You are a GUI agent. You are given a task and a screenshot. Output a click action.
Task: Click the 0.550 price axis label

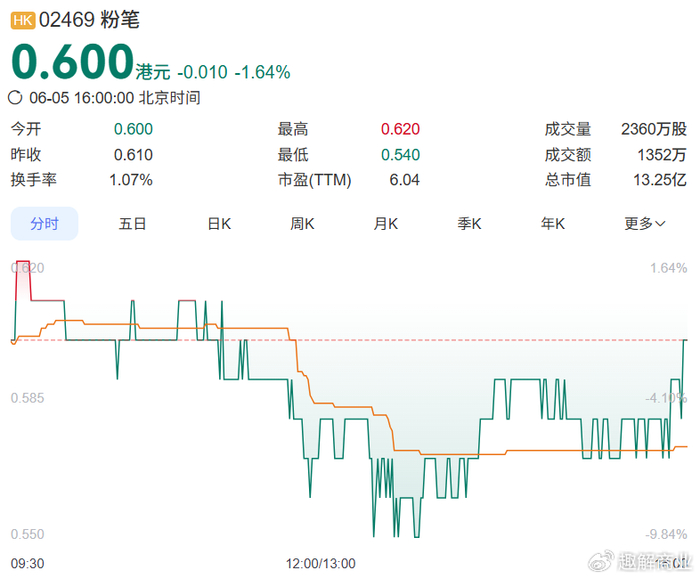pyautogui.click(x=27, y=534)
